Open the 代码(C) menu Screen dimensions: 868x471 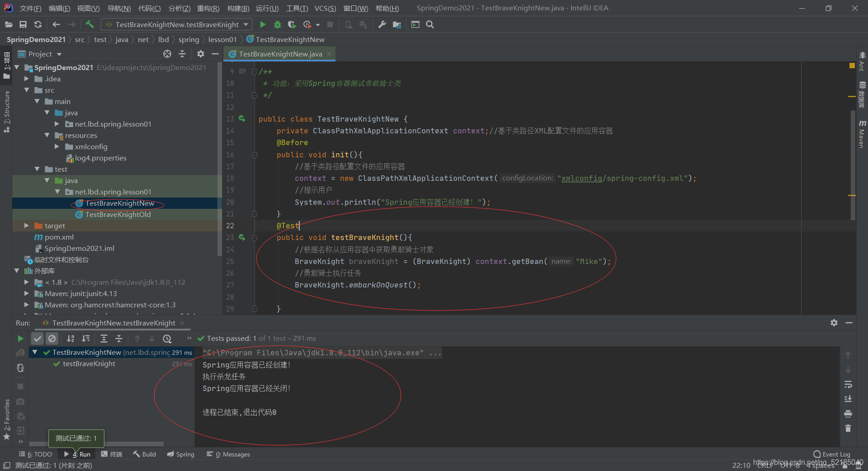[x=149, y=8]
